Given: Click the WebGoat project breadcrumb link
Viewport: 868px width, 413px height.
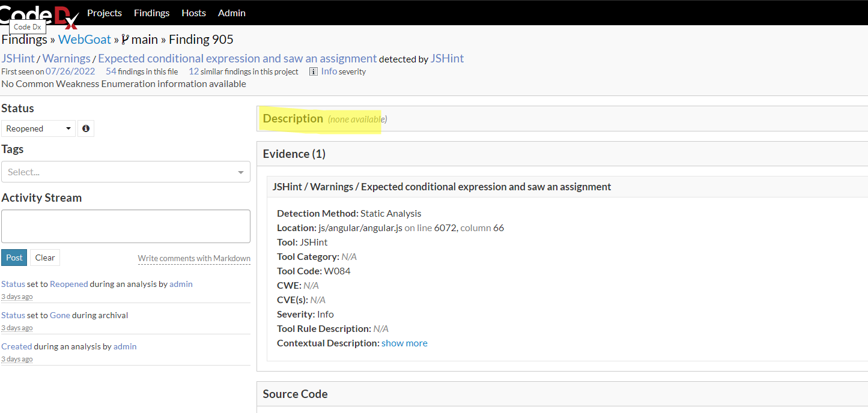Looking at the screenshot, I should (85, 40).
